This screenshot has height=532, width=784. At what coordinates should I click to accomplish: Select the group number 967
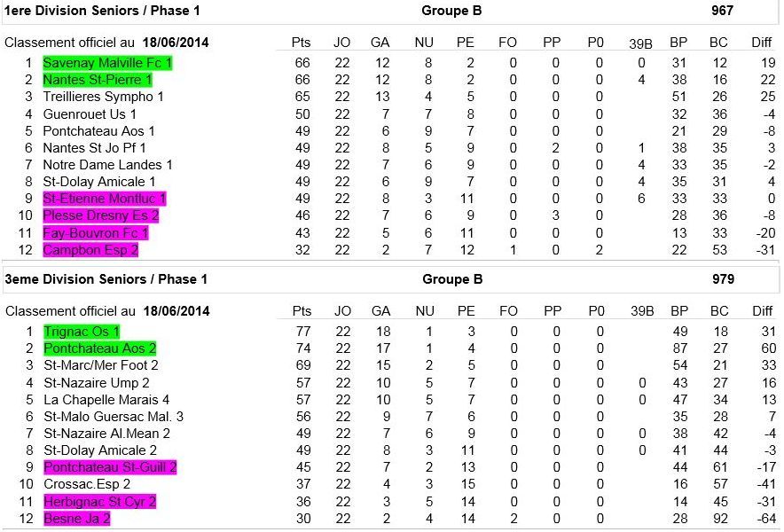point(723,12)
